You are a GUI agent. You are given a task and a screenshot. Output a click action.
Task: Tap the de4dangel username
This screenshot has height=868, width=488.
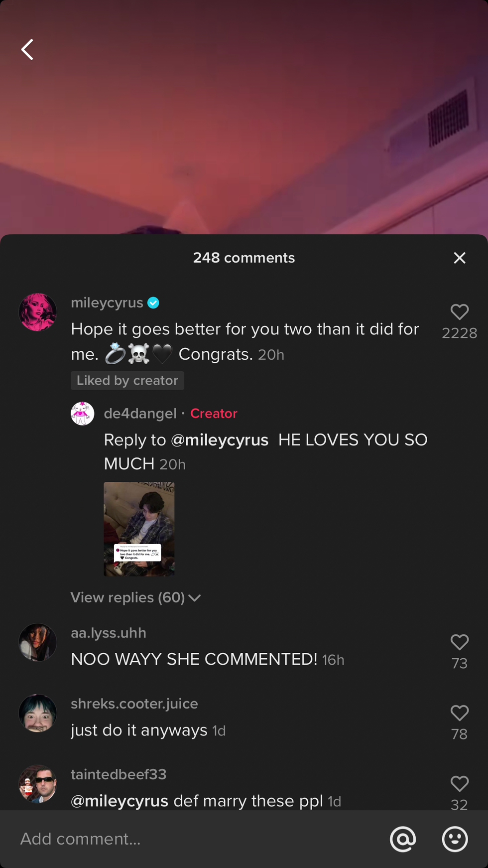tap(140, 414)
